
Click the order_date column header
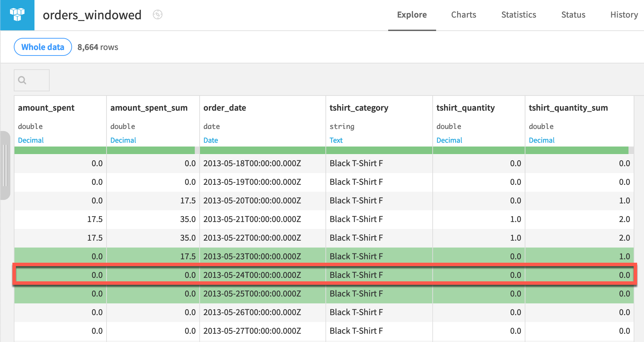pos(224,108)
